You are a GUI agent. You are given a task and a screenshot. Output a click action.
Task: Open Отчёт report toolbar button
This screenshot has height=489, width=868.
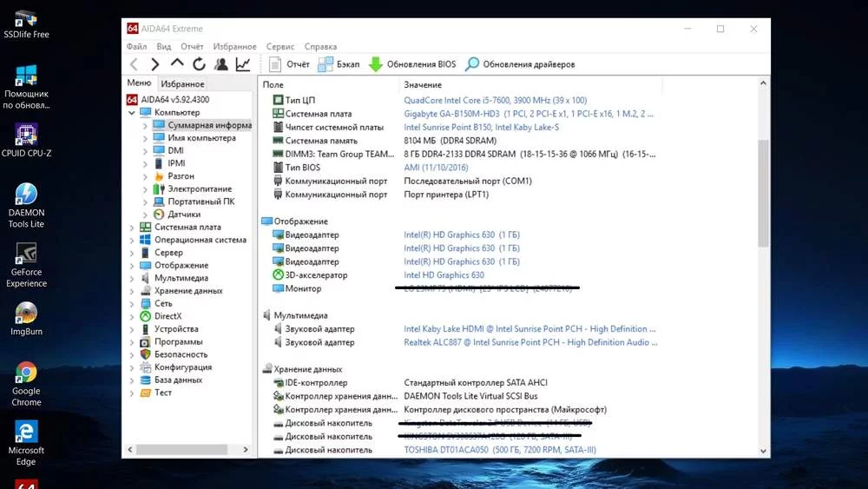coord(289,64)
